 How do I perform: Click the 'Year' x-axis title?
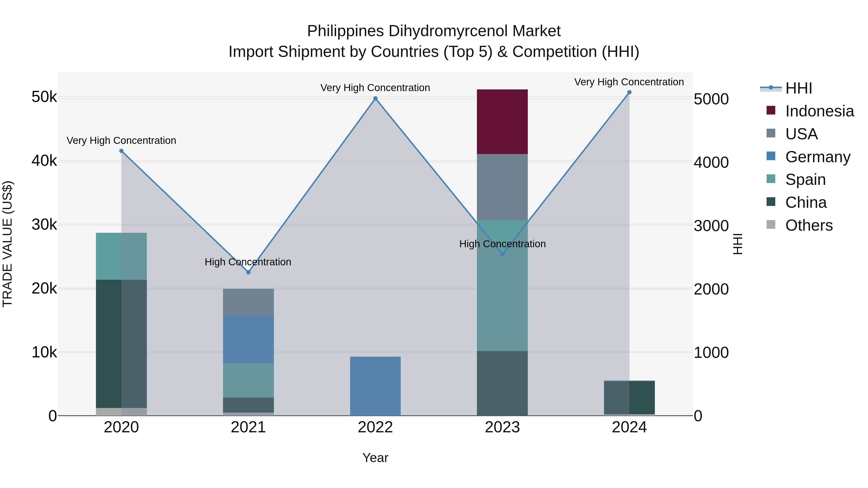pyautogui.click(x=375, y=458)
